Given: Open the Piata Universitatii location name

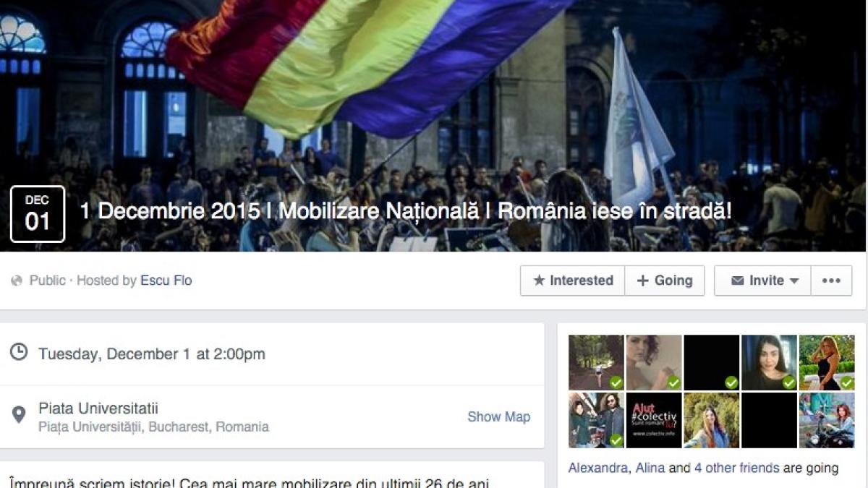Looking at the screenshot, I should pos(98,408).
